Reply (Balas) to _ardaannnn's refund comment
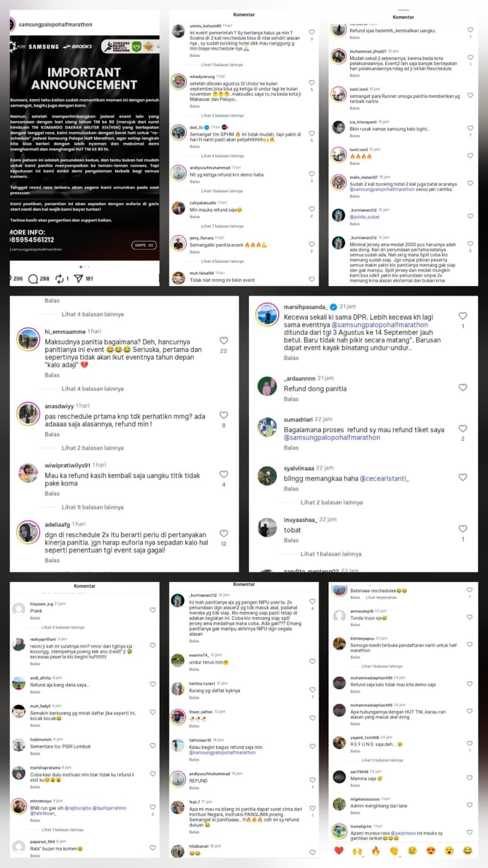488x868 pixels. (x=291, y=399)
